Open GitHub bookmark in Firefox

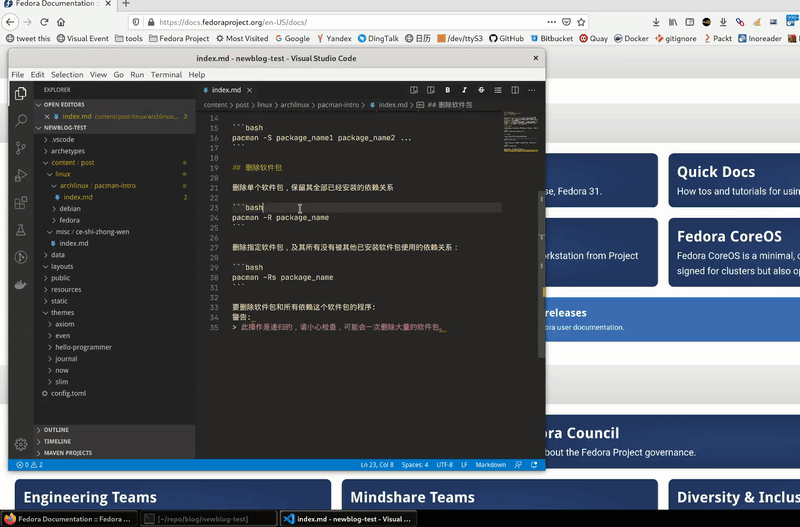click(x=506, y=38)
